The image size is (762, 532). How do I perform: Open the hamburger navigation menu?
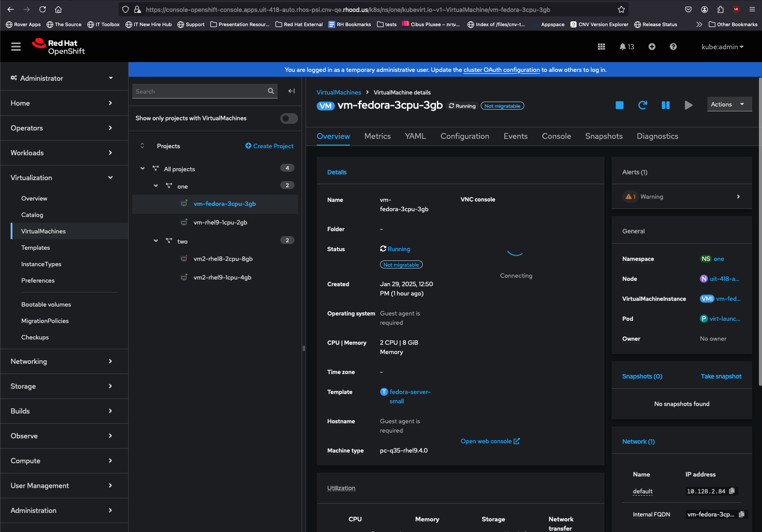coord(16,47)
